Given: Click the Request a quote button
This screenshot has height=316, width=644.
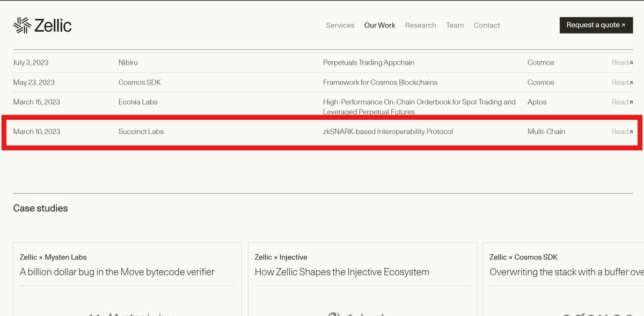Looking at the screenshot, I should click(596, 25).
